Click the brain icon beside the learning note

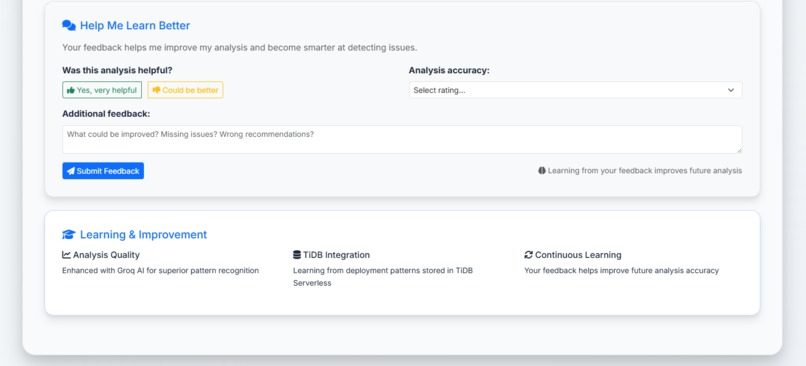[542, 171]
